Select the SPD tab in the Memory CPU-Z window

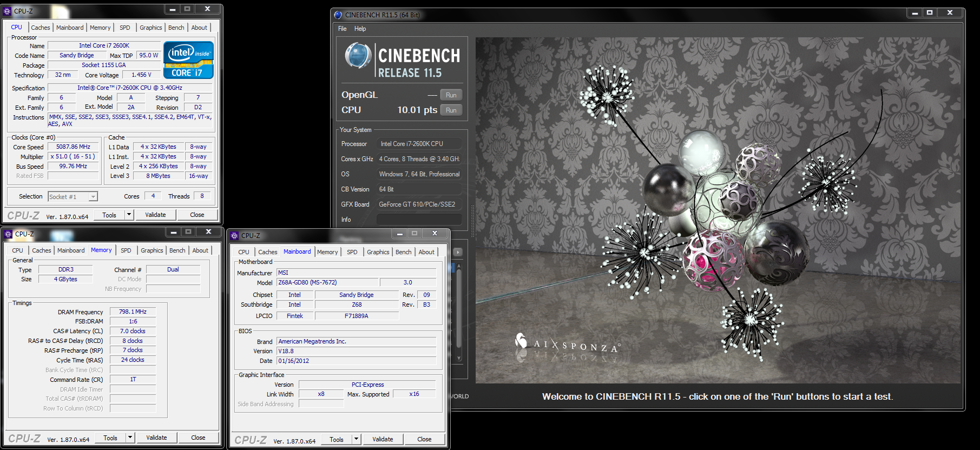[x=126, y=250]
